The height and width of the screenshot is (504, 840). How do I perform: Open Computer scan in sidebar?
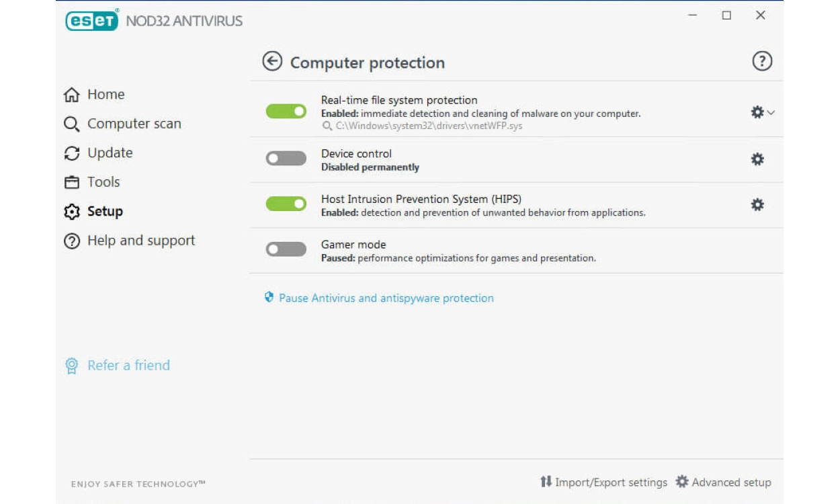click(133, 124)
